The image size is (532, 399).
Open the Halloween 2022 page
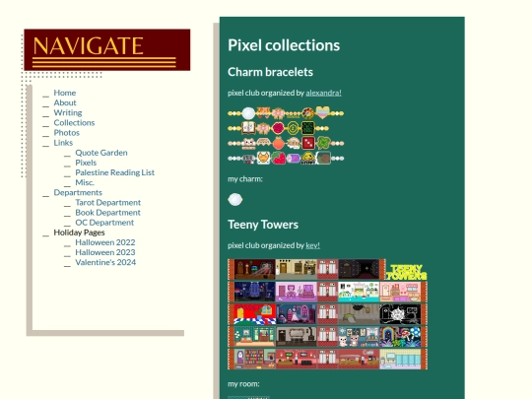click(105, 242)
